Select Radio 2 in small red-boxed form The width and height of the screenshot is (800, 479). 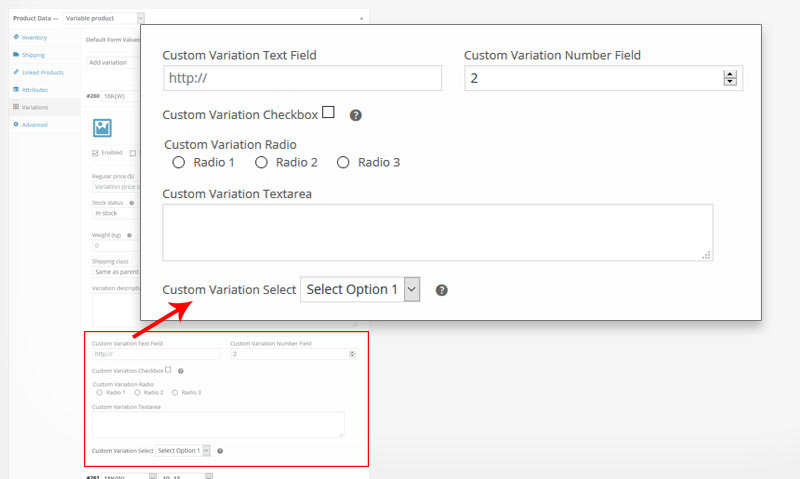coord(137,392)
